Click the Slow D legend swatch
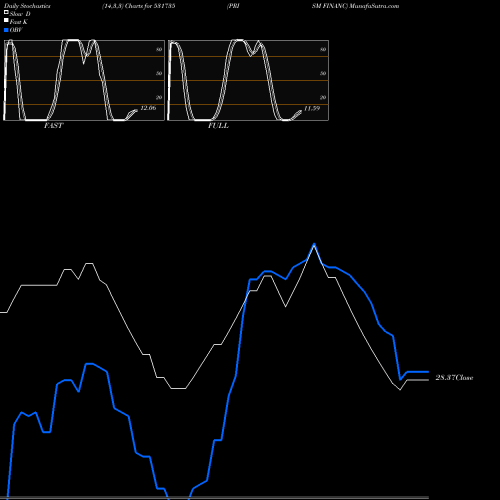This screenshot has height=500, width=500. click(x=6, y=12)
